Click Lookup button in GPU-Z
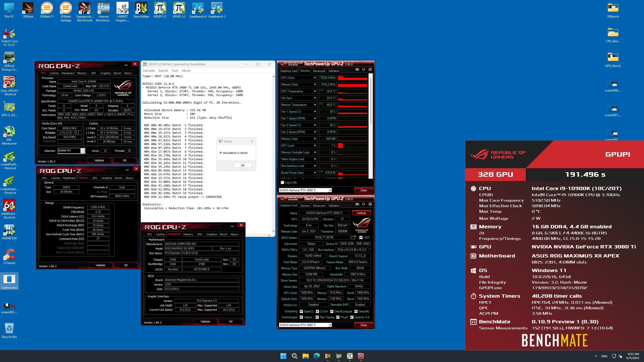The width and height of the screenshot is (644, 362). point(361,213)
